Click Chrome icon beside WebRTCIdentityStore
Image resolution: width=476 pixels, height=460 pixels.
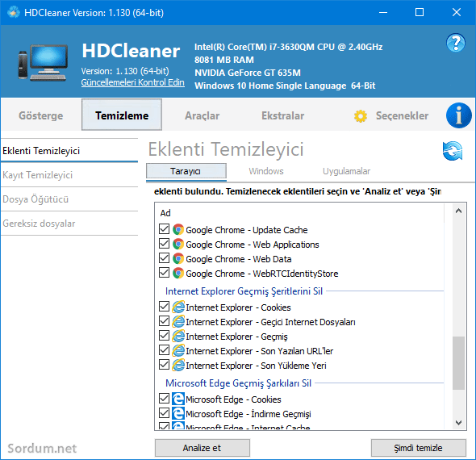[x=178, y=274]
